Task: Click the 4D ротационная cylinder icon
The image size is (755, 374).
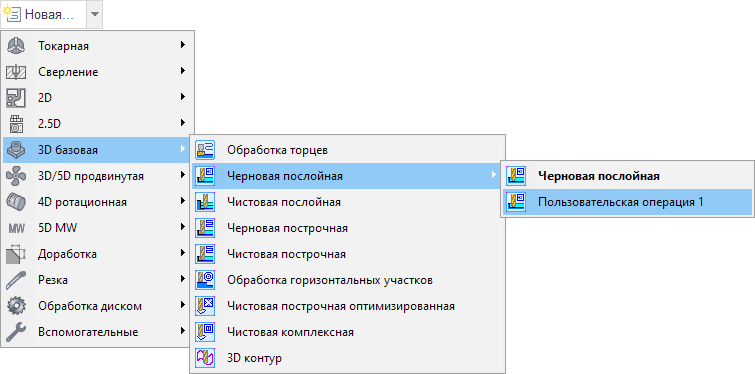Action: (x=15, y=202)
